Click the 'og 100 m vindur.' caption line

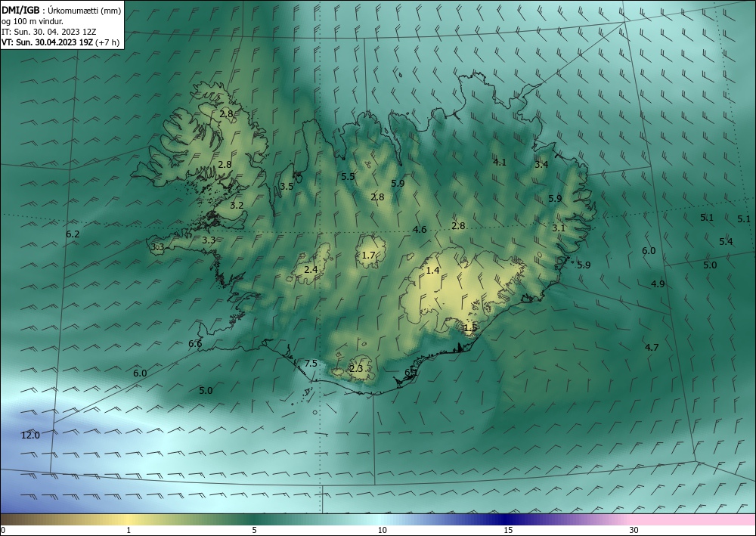coord(33,21)
